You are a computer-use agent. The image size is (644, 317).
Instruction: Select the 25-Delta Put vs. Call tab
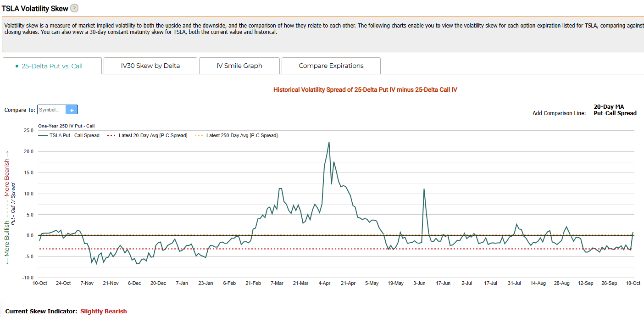[x=52, y=66]
